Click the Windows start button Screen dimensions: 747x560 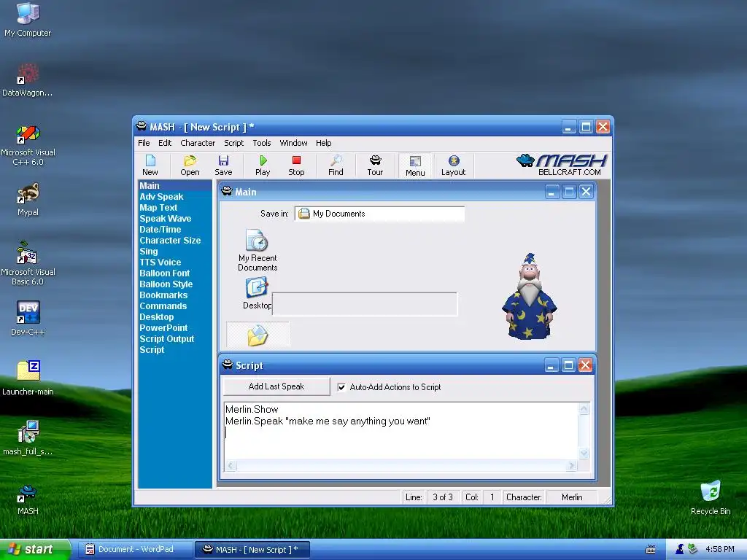35,550
